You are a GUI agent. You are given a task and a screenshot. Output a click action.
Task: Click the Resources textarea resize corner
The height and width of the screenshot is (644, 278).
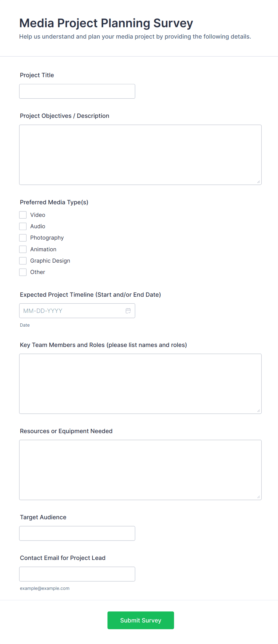pyautogui.click(x=259, y=497)
